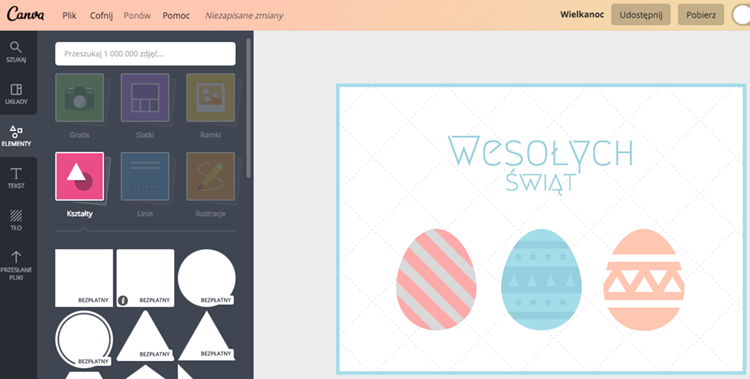Open the Przesłane pliki uploads tab
This screenshot has width=750, height=379.
pyautogui.click(x=16, y=266)
